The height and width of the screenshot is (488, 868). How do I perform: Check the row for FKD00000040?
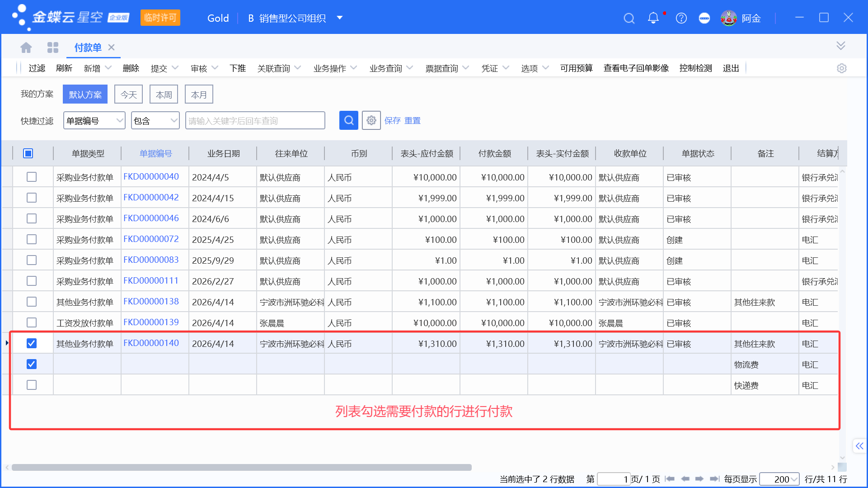coord(31,177)
